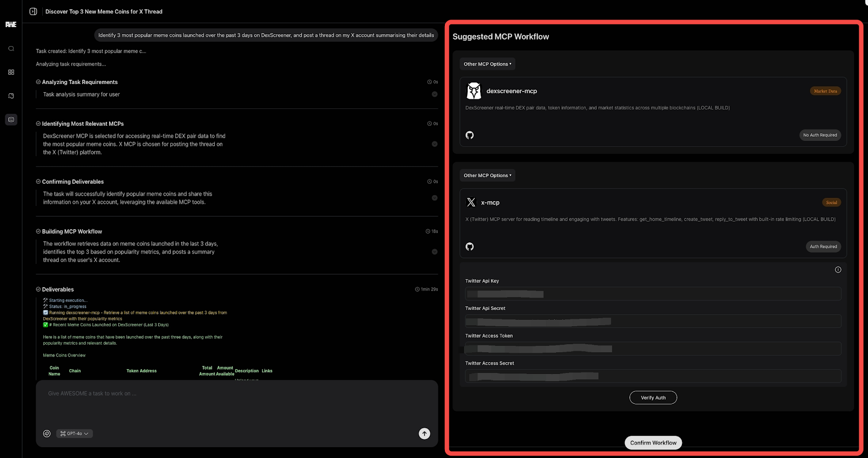Click the Token Address column header

(142, 371)
